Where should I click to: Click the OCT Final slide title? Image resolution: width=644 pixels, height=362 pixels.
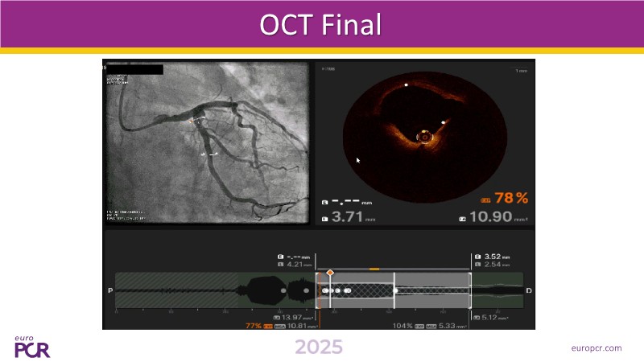tap(320, 25)
